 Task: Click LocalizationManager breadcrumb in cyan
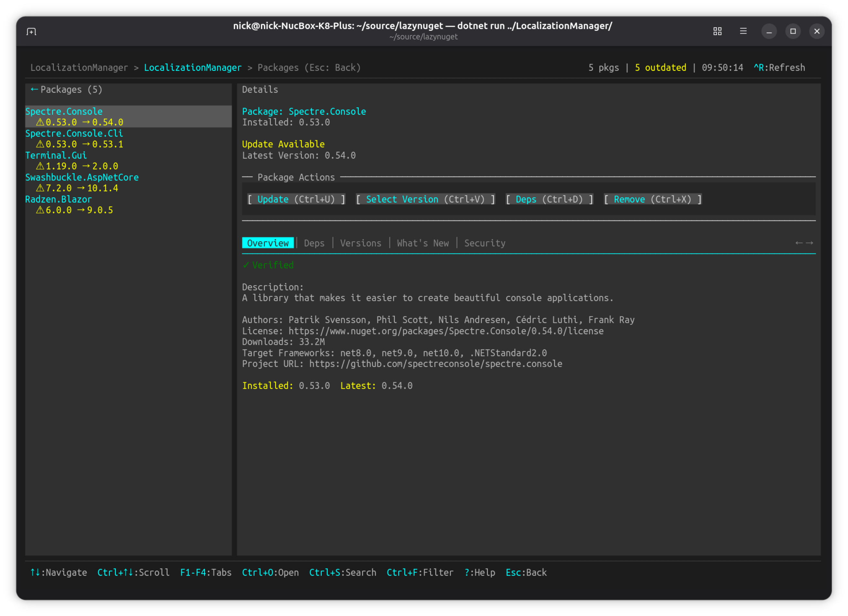tap(192, 68)
